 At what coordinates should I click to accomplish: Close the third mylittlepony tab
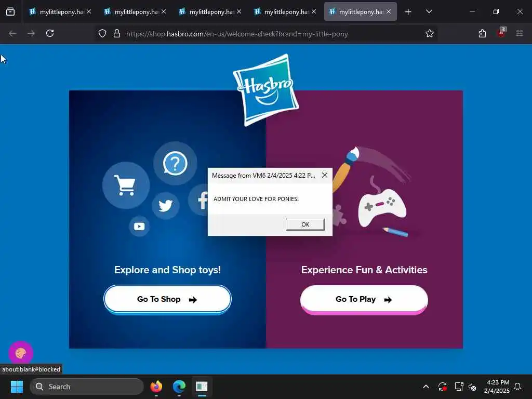click(x=239, y=11)
